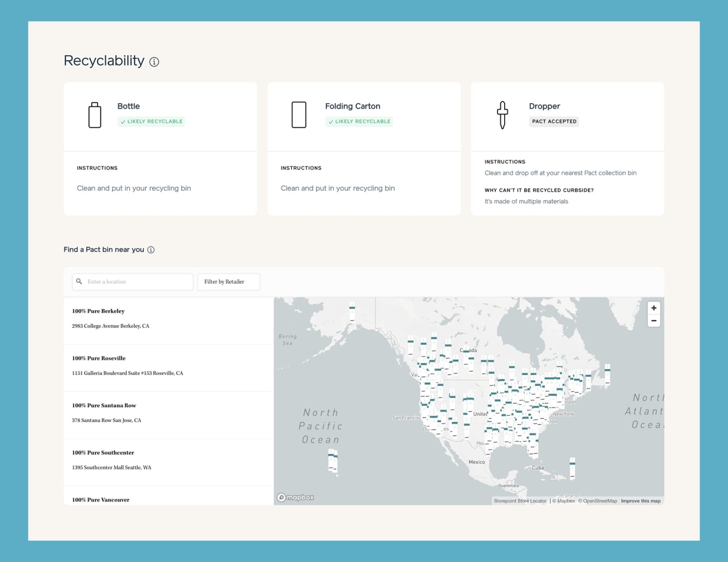Viewport: 728px width, 562px height.
Task: Select the 100% Pure Vancouver location
Action: click(x=169, y=496)
